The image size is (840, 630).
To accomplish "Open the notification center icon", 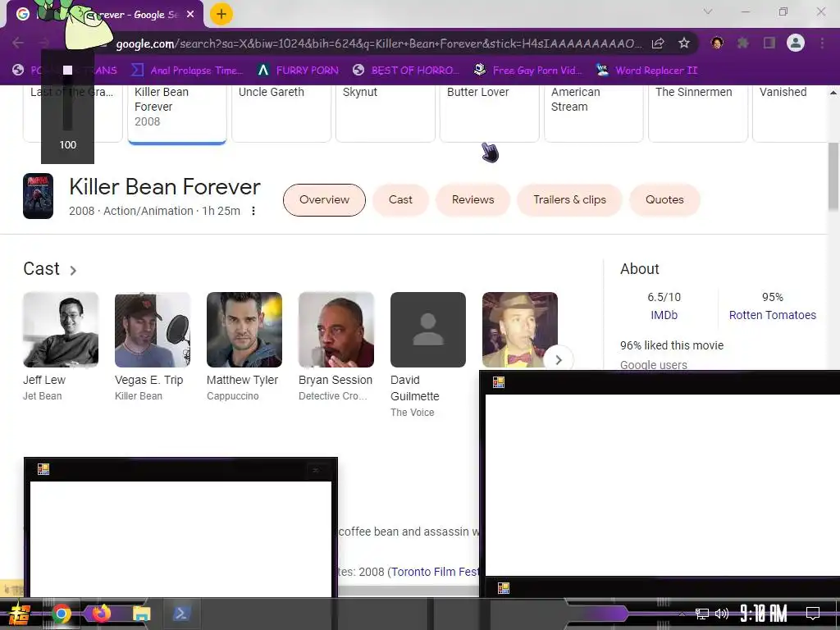I will 813,614.
